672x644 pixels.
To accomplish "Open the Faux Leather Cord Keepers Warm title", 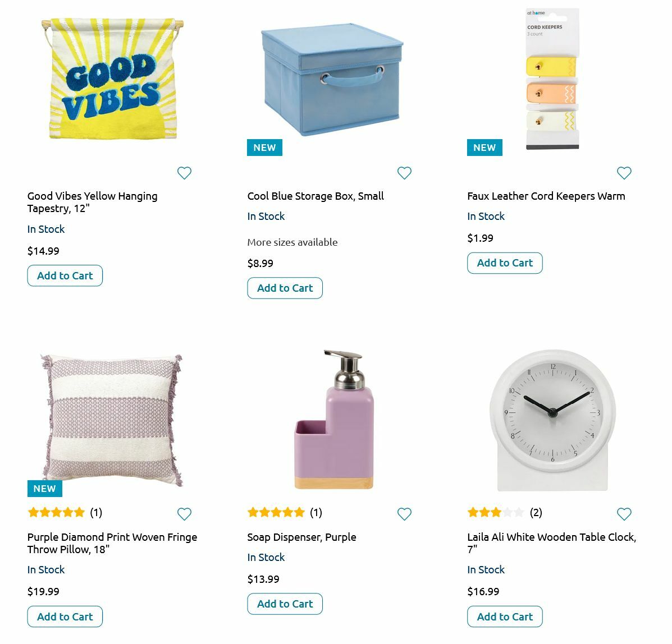I will [x=546, y=196].
